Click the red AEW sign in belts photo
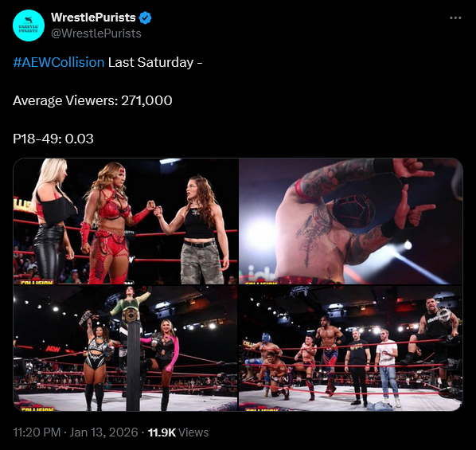Screen dimensions: 476x450 53,349
